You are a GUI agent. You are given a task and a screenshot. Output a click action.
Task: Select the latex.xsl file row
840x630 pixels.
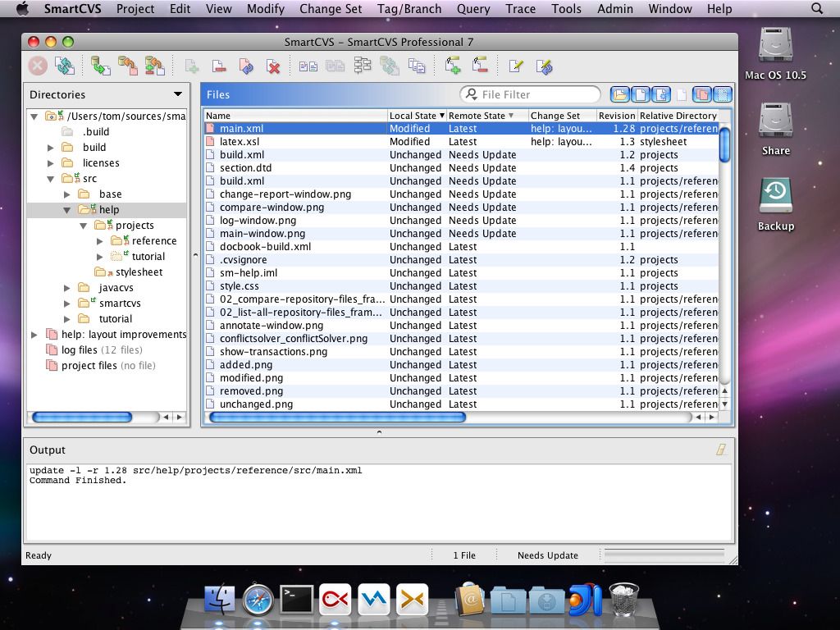pyautogui.click(x=240, y=142)
